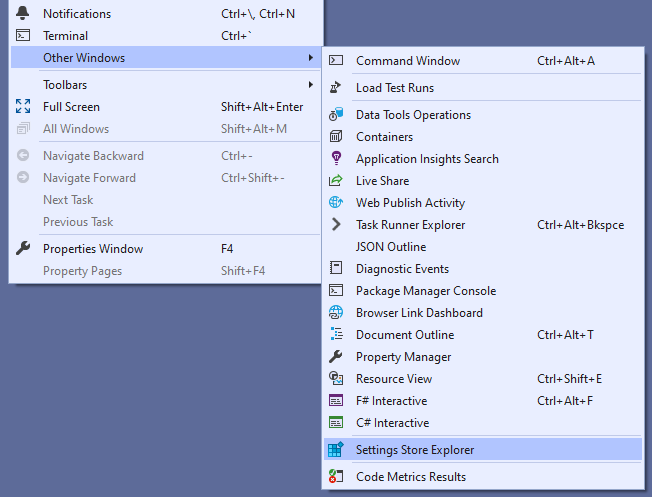652x497 pixels.
Task: Open Task Runner Explorer entry
Action: tap(483, 225)
